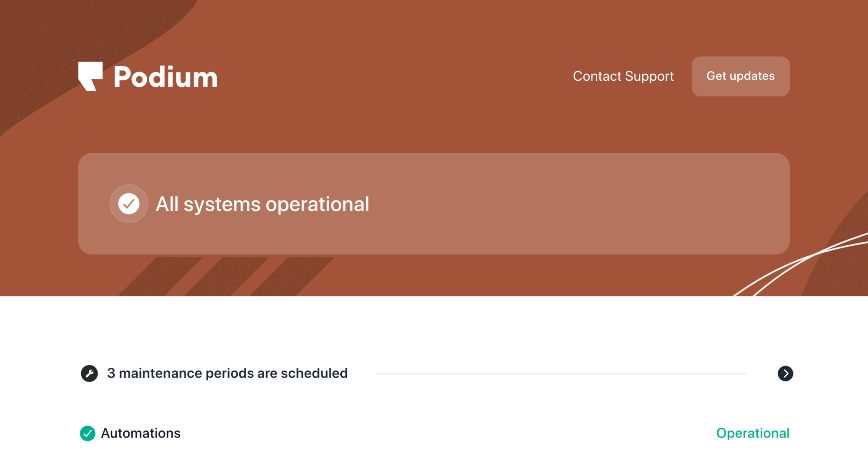The width and height of the screenshot is (868, 456).
Task: Open Contact Support
Action: point(623,76)
